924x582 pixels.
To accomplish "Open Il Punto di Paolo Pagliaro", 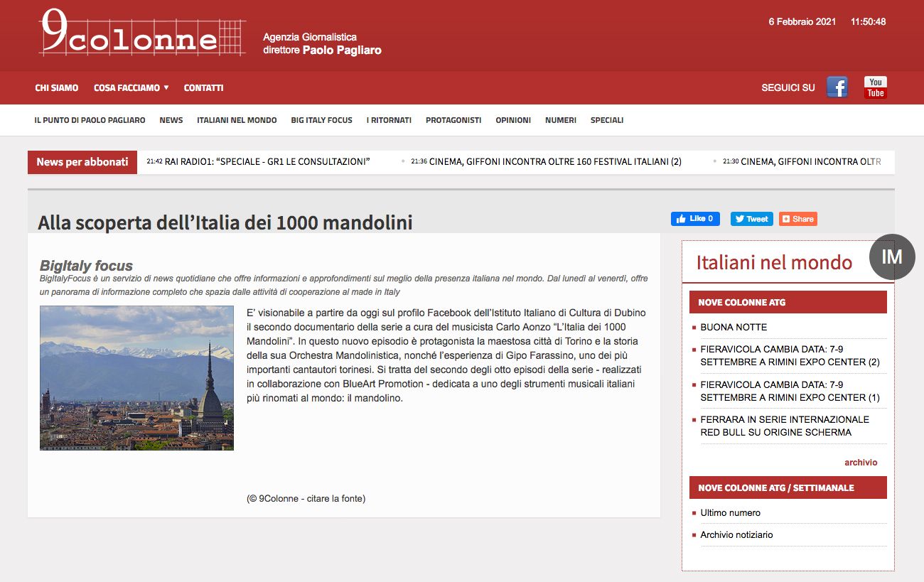I will click(x=90, y=120).
